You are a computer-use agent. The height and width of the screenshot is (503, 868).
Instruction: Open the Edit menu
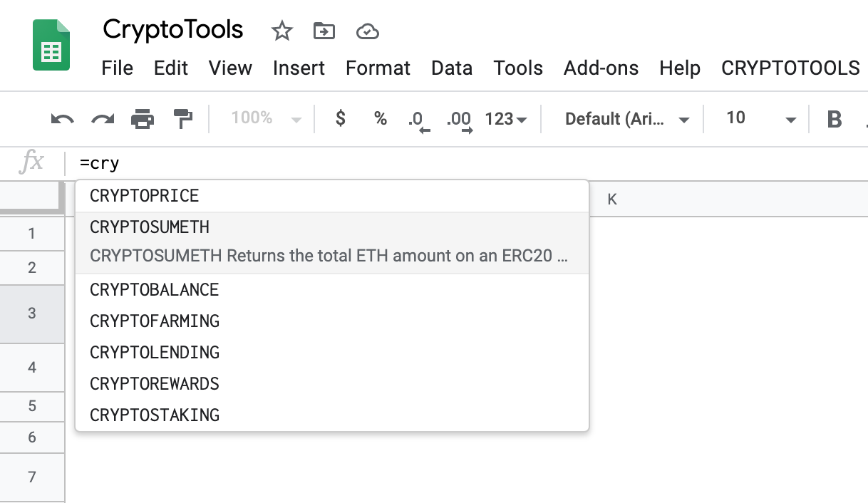point(171,68)
